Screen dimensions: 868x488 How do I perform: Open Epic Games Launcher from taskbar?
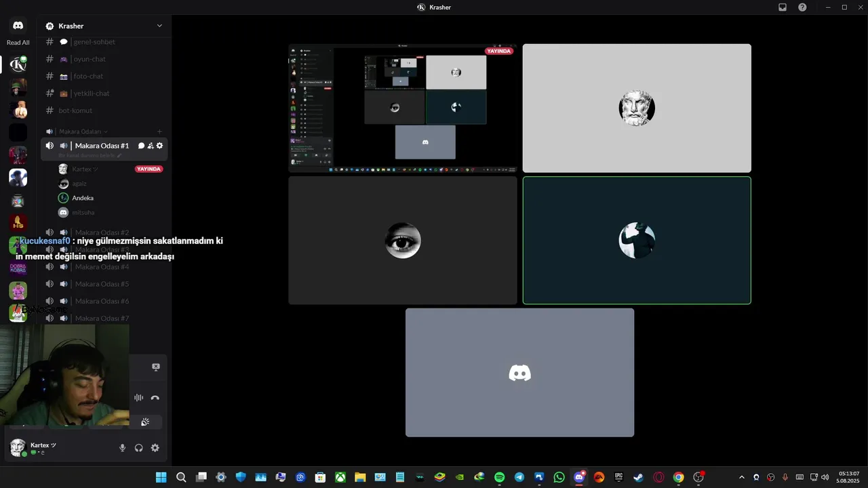point(618,477)
